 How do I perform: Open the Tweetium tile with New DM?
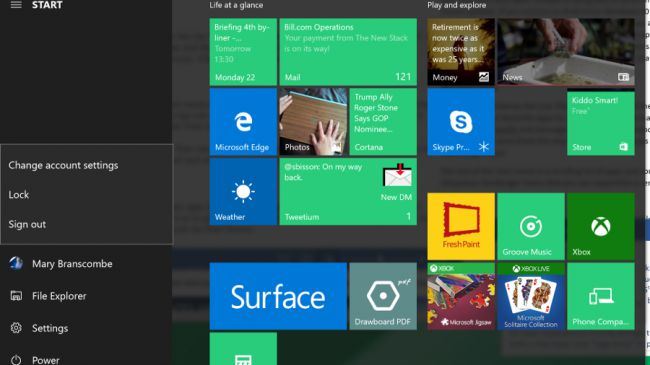(x=348, y=192)
